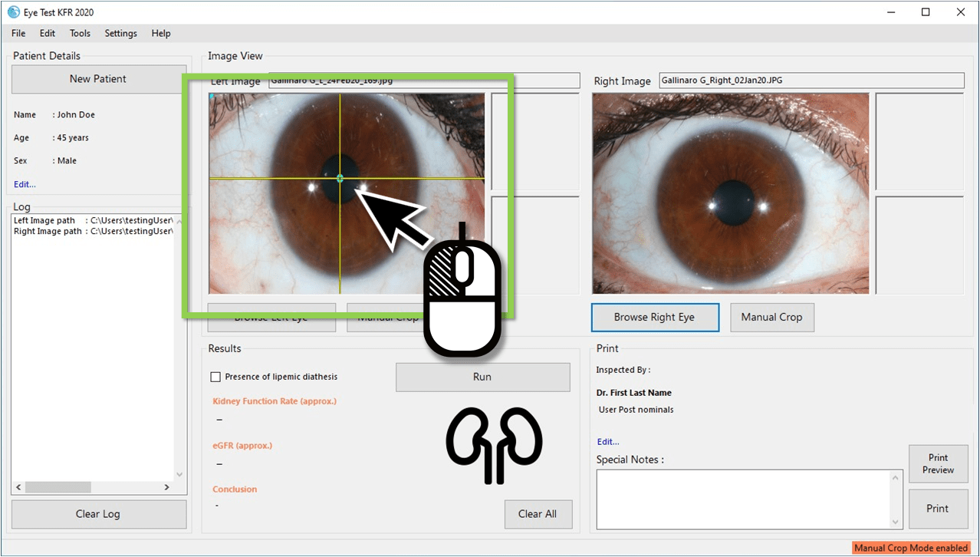Open the Tools menu
The height and width of the screenshot is (557, 980).
(x=80, y=33)
